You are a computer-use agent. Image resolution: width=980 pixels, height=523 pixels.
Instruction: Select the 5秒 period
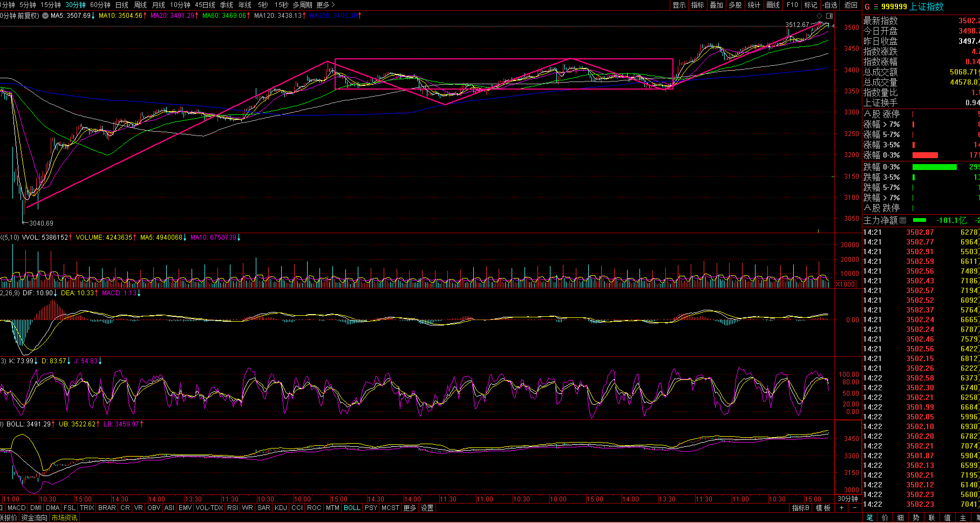(263, 5)
